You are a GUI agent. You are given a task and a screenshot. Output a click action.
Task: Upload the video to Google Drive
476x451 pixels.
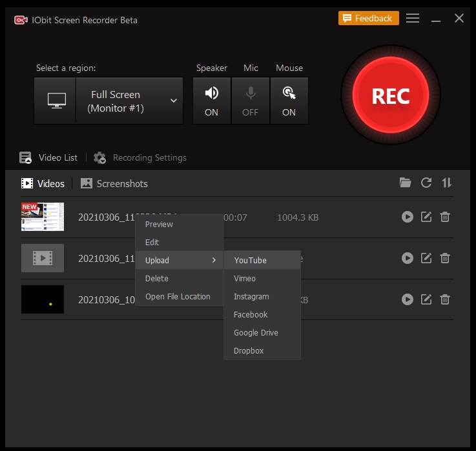pos(262,332)
